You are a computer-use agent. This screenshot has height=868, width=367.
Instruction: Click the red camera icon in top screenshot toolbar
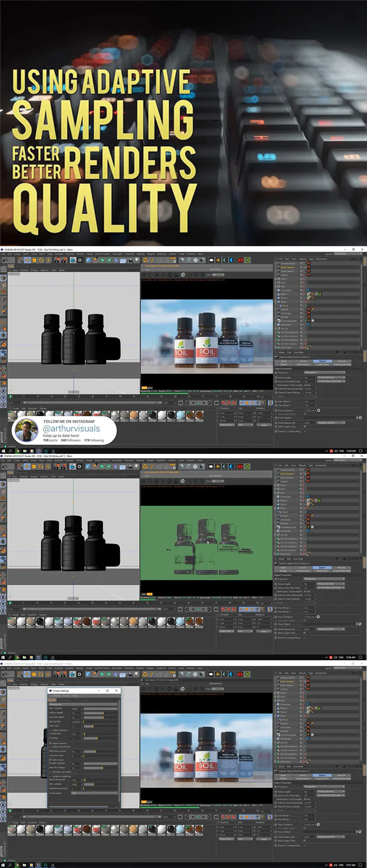(x=240, y=260)
